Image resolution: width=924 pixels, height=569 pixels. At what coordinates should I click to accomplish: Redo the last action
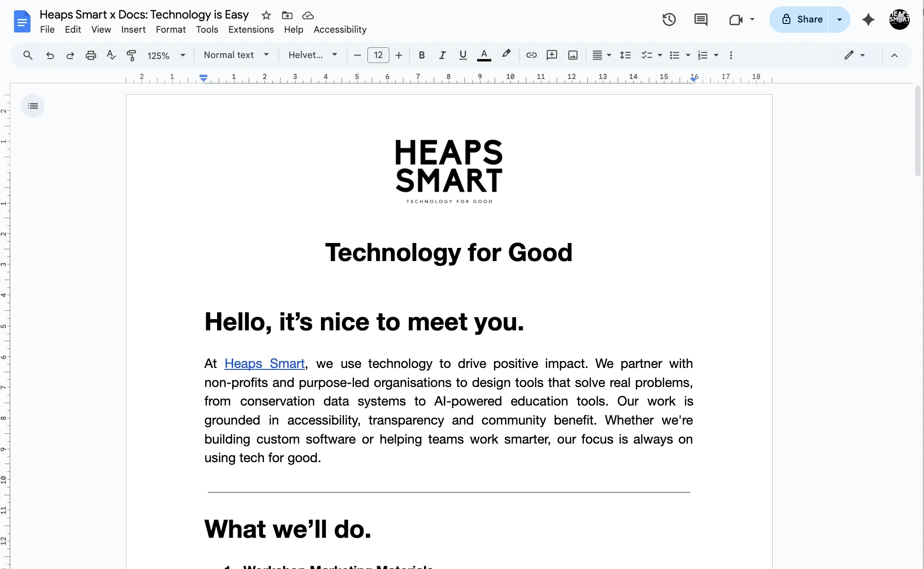(70, 55)
